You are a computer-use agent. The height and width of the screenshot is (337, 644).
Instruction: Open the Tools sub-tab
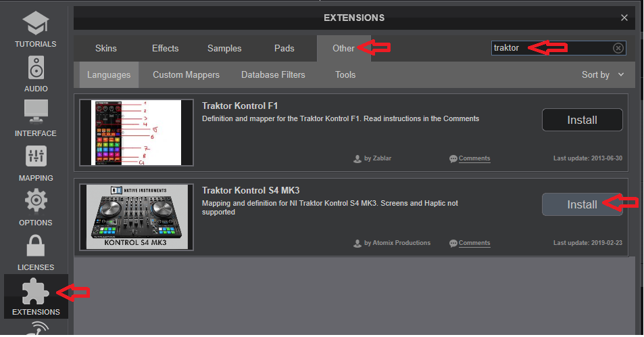click(345, 75)
